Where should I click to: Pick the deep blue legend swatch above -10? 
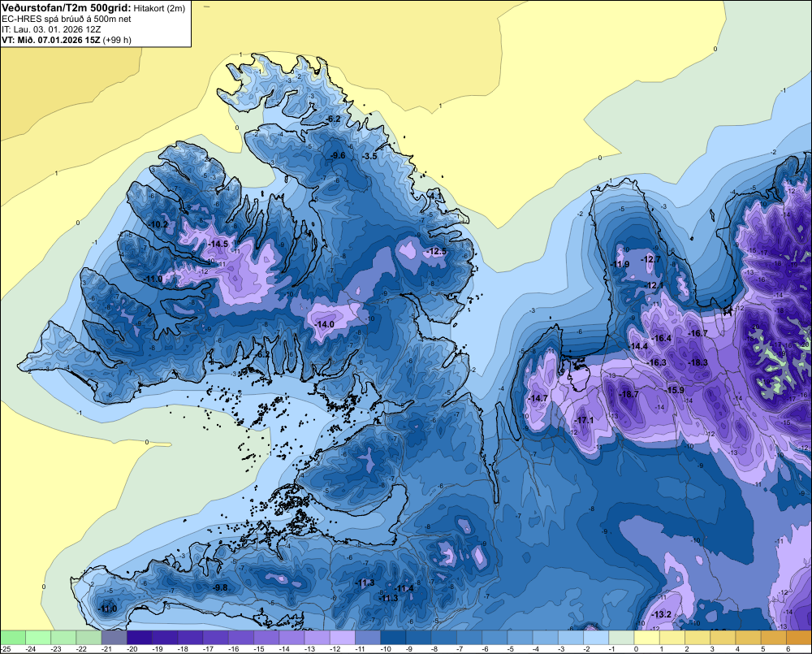[393, 637]
